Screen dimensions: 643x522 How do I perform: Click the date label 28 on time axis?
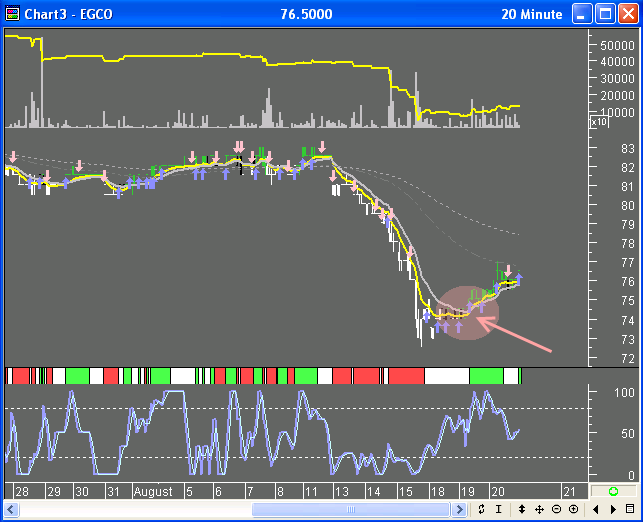[x=22, y=491]
